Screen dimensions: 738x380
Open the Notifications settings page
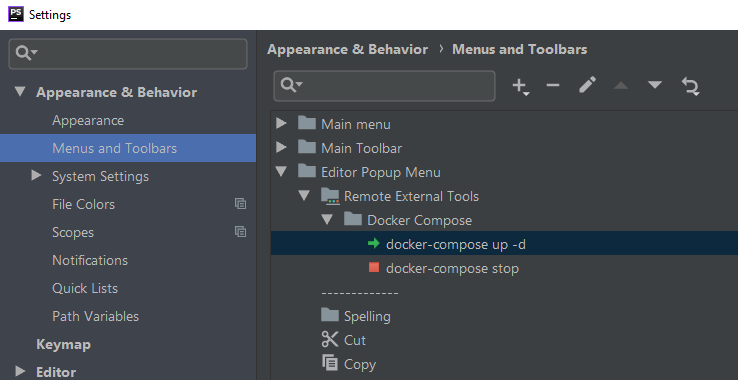pos(90,260)
